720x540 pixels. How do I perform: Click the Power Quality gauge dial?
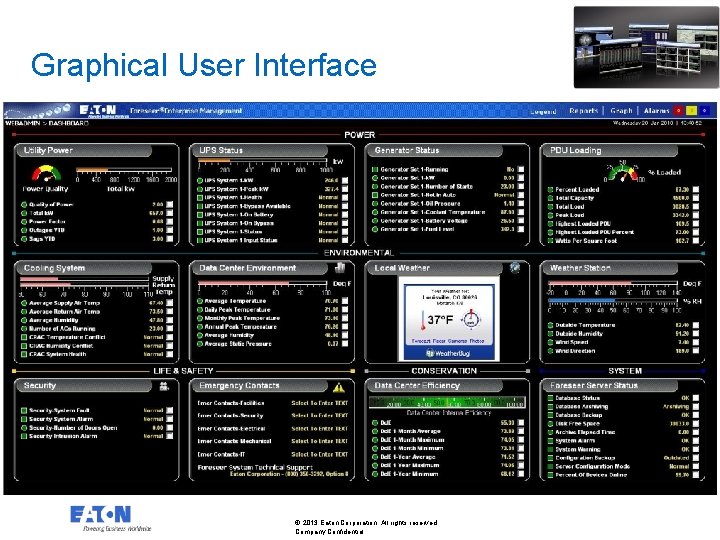46,174
